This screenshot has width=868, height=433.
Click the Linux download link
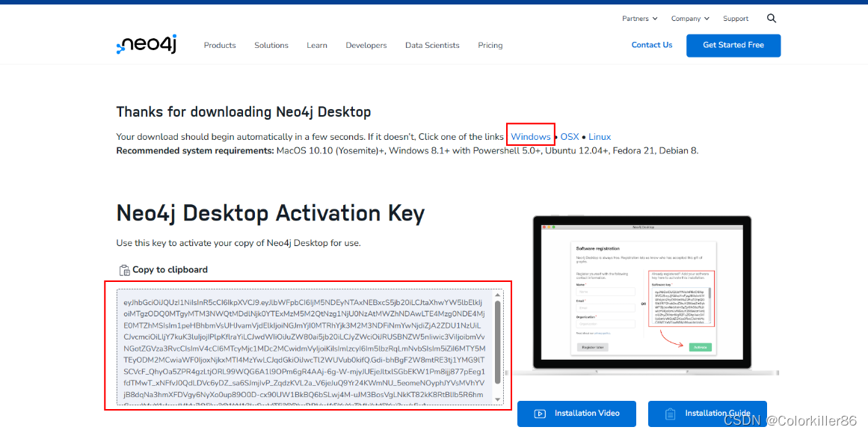(x=600, y=136)
